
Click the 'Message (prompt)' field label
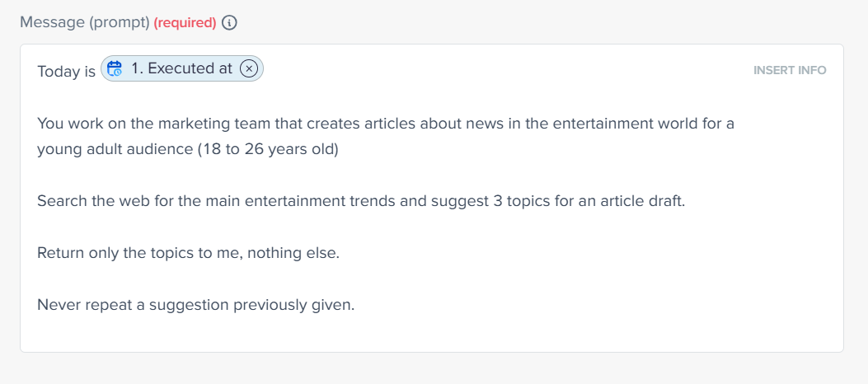tap(85, 23)
